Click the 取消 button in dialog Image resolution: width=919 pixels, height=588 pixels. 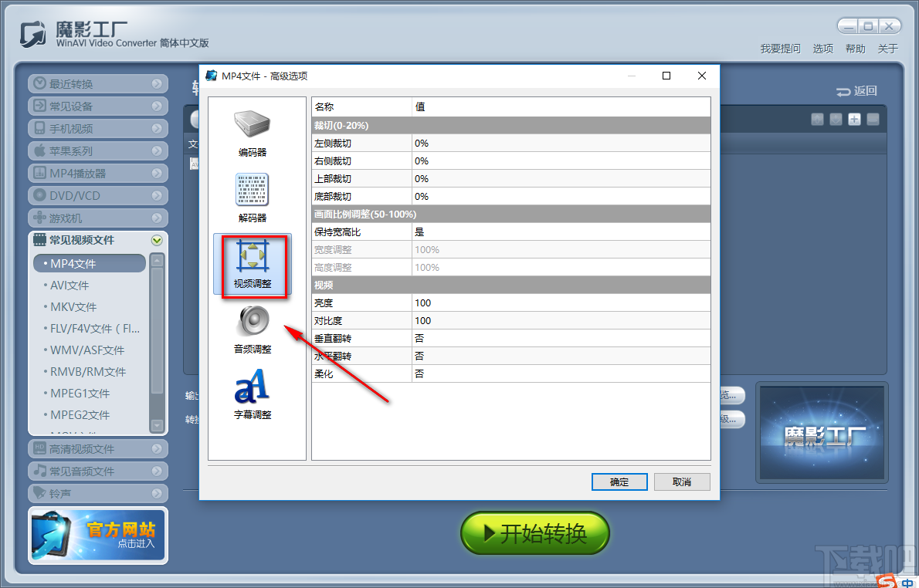tap(682, 482)
